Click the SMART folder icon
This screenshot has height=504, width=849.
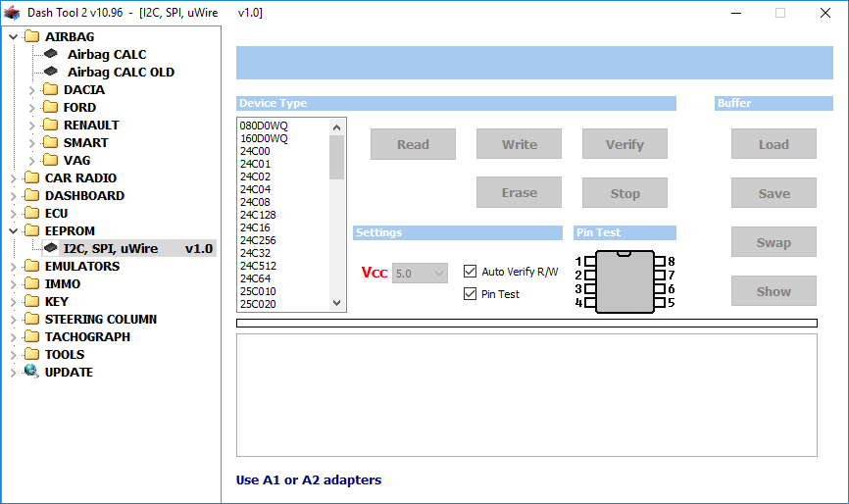pos(50,142)
